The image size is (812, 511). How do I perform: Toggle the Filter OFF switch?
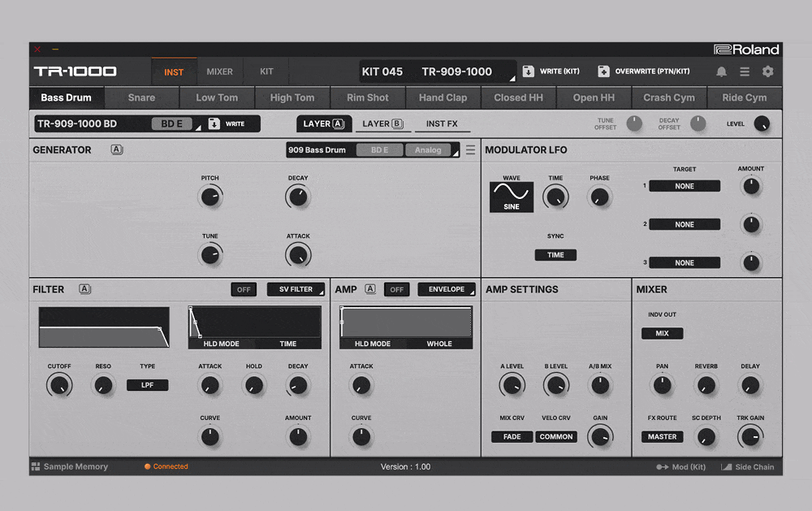coord(243,289)
